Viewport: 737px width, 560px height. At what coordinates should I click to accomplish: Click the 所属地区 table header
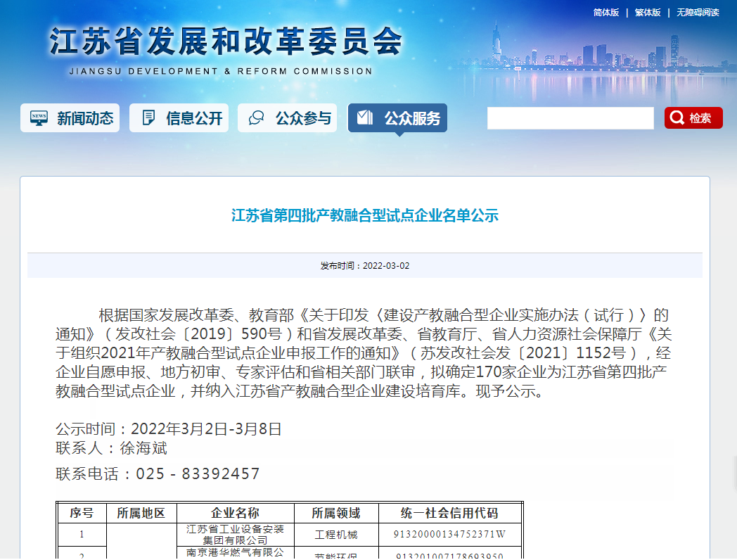[x=141, y=513]
